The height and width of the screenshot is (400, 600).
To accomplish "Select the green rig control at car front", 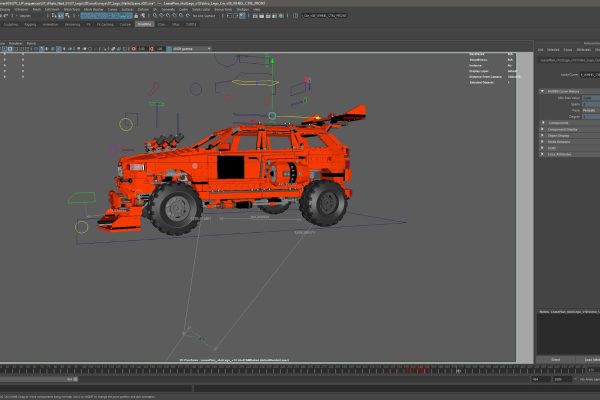I will coord(82,198).
